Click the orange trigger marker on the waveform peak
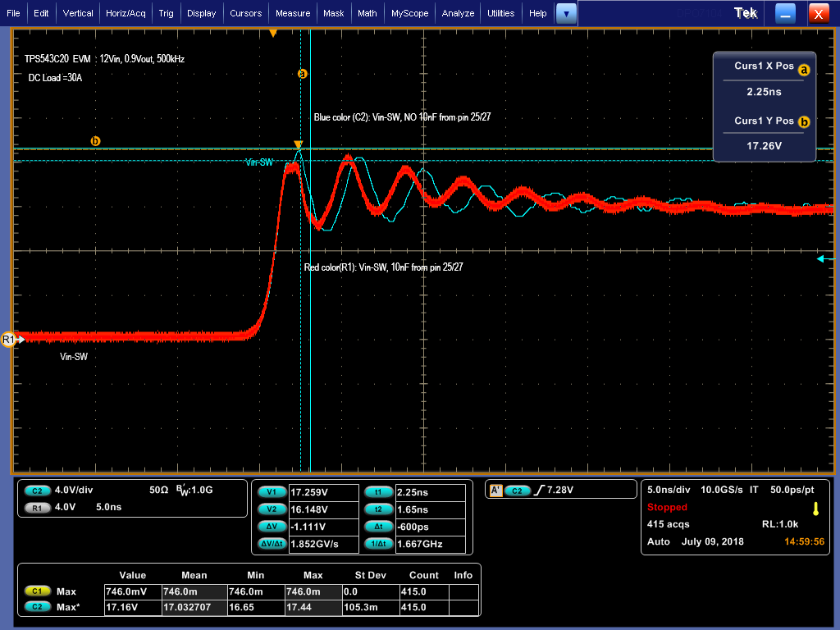Screen dimensions: 840x630 click(299, 144)
